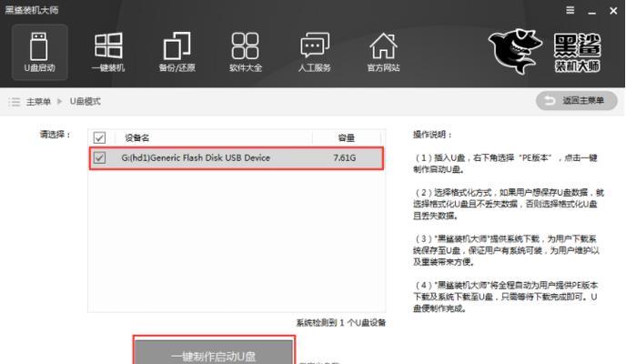626x364 pixels.
Task: Open 人工服务 chat support
Action: click(x=315, y=52)
